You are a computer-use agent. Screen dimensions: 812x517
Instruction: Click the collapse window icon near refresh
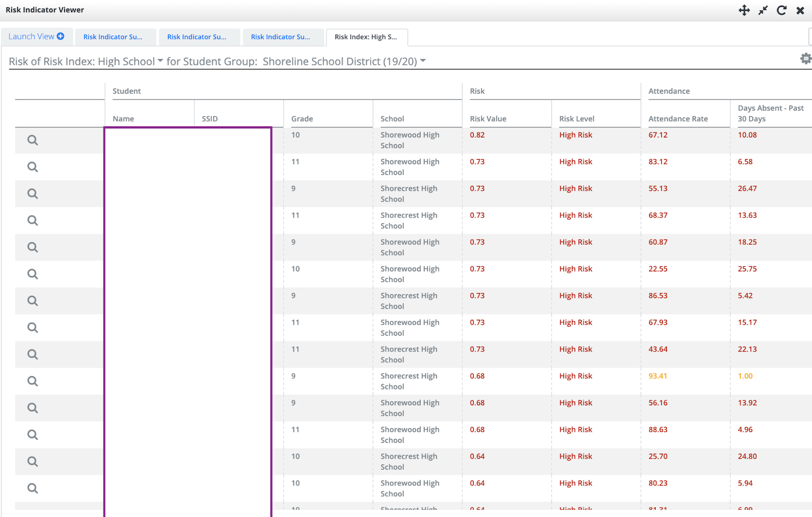[763, 10]
